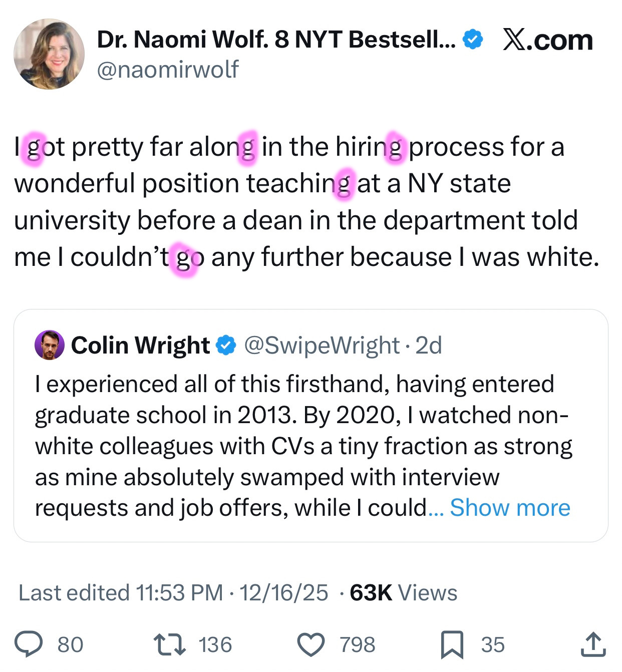
Task: Like the post with heart icon
Action: [311, 644]
